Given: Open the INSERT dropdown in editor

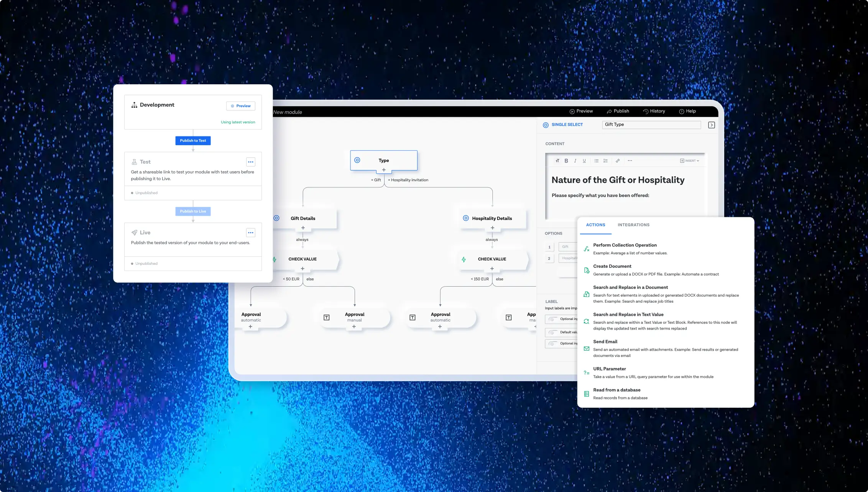Looking at the screenshot, I should (689, 161).
